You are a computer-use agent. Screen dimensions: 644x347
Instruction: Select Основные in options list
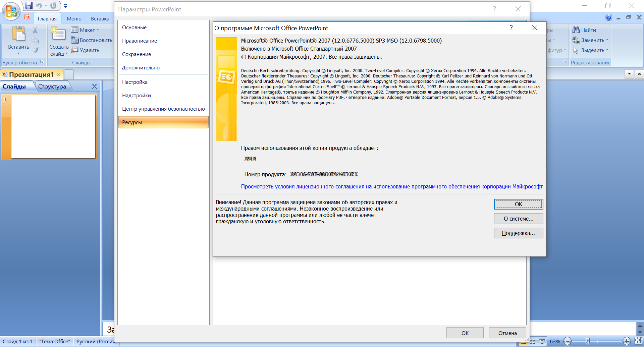(x=163, y=27)
